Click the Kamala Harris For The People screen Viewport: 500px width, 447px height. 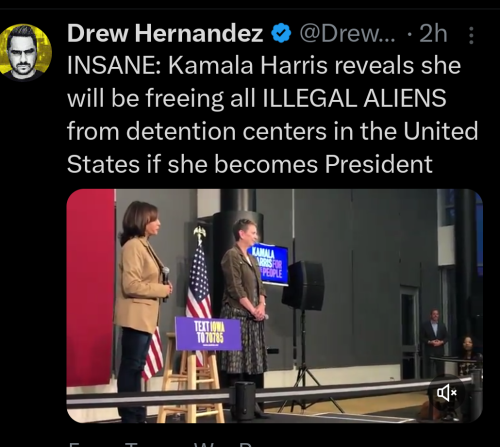[269, 265]
